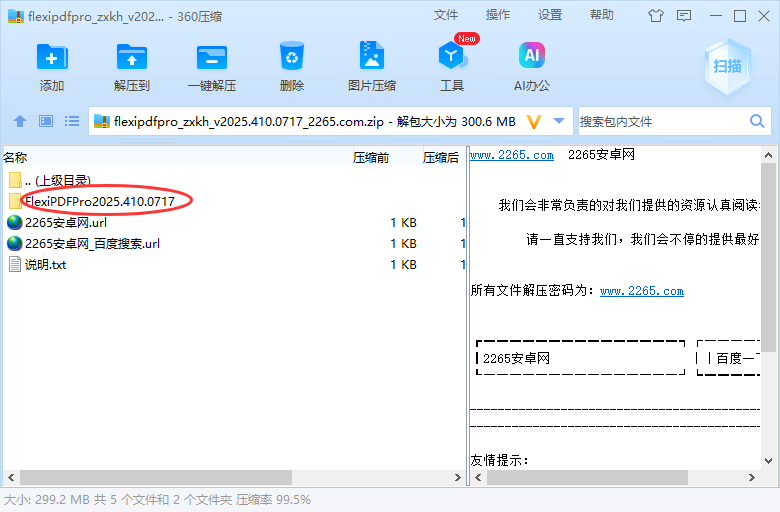Click the 1 KB size of 说明.txt
780x512 pixels.
point(403,264)
